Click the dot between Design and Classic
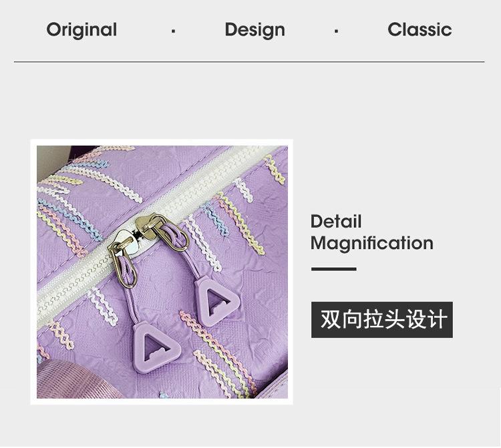Image resolution: width=501 pixels, height=448 pixels. [336, 31]
